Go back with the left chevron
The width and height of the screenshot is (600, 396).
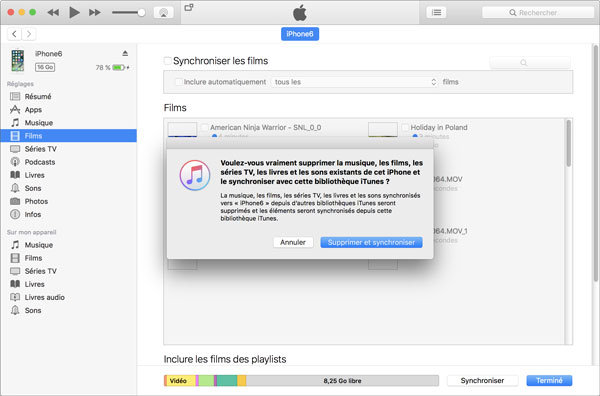[x=15, y=34]
